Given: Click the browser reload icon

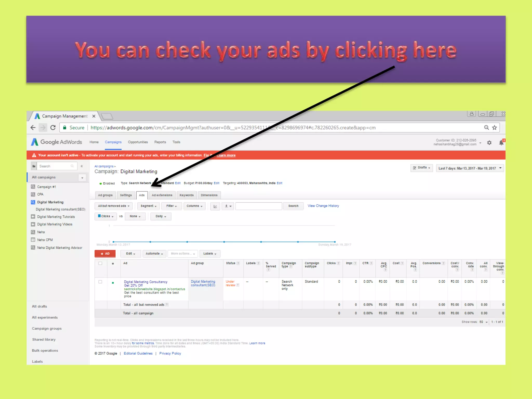Looking at the screenshot, I should pos(53,128).
